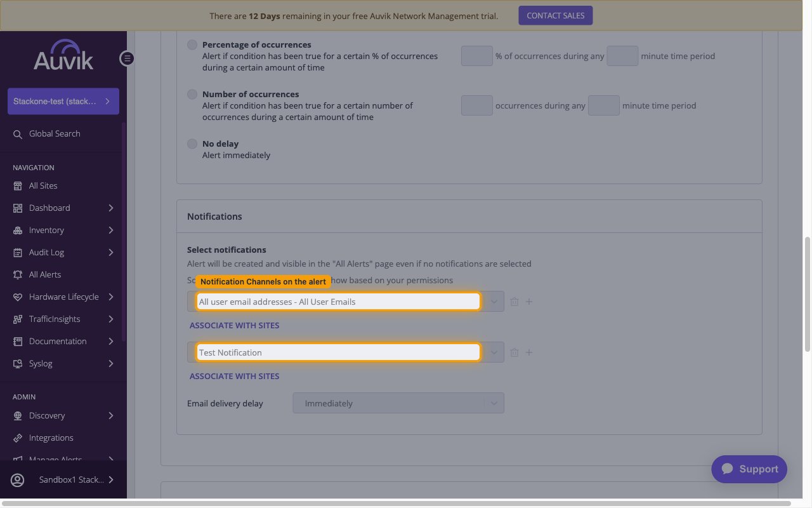Click the Email delivery delay label
Image resolution: width=812 pixels, height=508 pixels.
pyautogui.click(x=225, y=403)
